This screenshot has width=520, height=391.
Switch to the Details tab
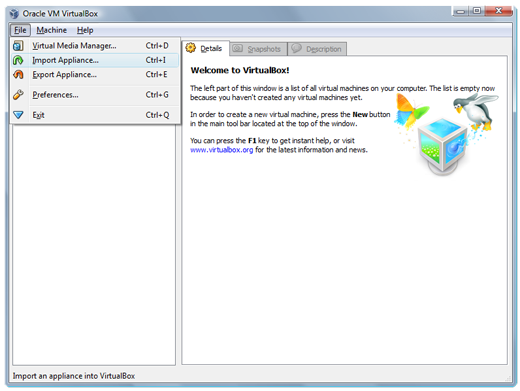205,48
